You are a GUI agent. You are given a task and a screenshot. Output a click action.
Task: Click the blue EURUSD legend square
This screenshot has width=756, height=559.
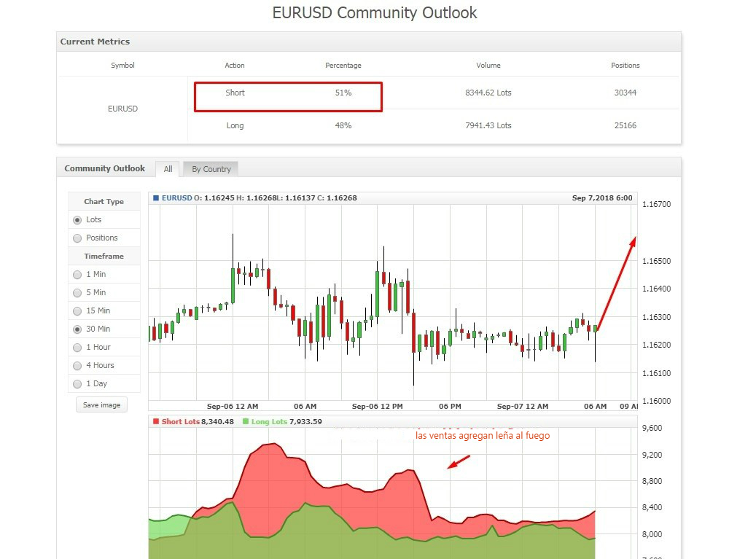[155, 198]
